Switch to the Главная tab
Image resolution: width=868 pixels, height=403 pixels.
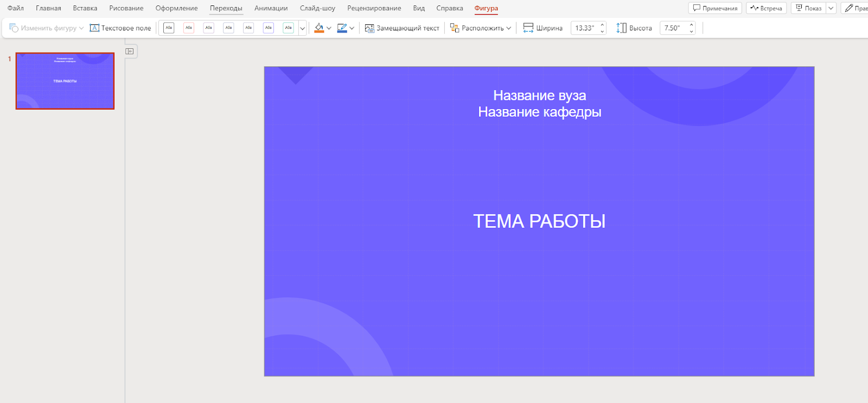48,8
